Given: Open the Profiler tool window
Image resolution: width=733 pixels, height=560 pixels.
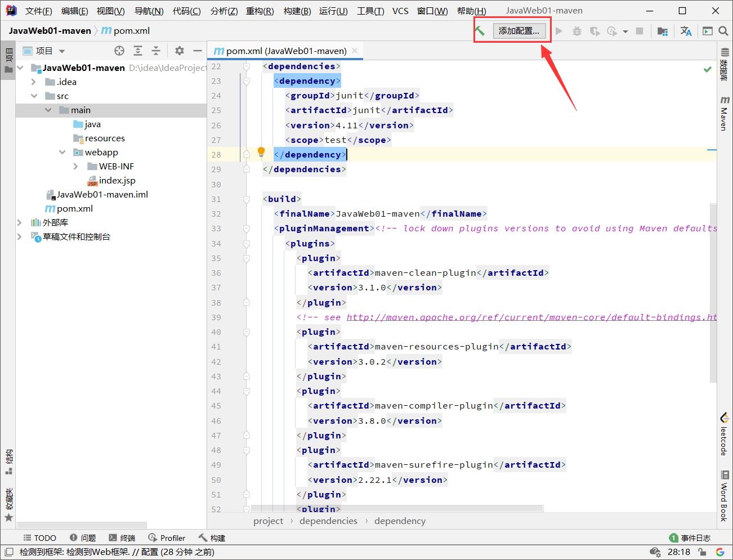Looking at the screenshot, I should point(167,538).
